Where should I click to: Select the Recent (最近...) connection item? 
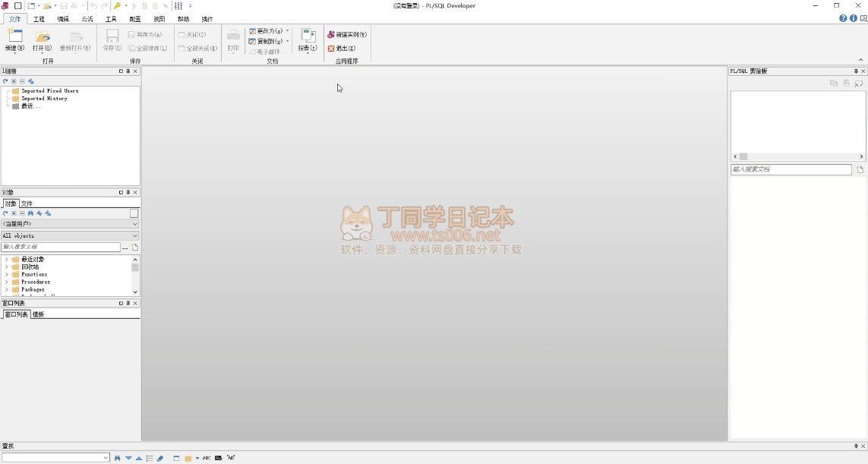[x=30, y=106]
